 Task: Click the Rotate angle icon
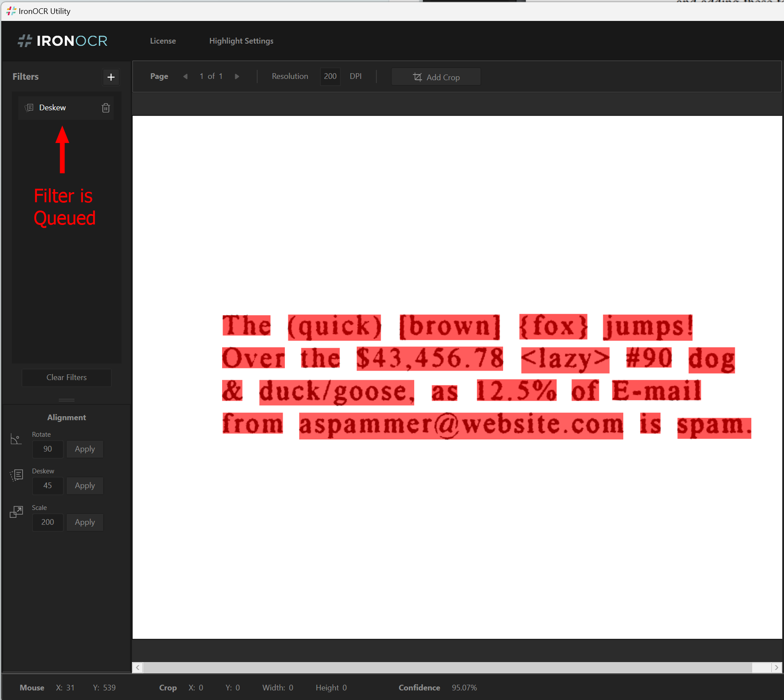coord(16,439)
